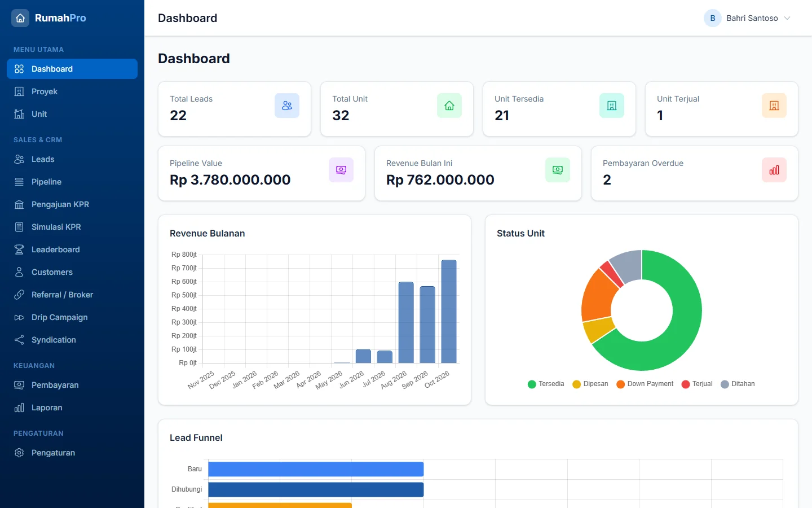Click the Pembayaran Overdue red chart icon
Image resolution: width=812 pixels, height=508 pixels.
pos(774,170)
